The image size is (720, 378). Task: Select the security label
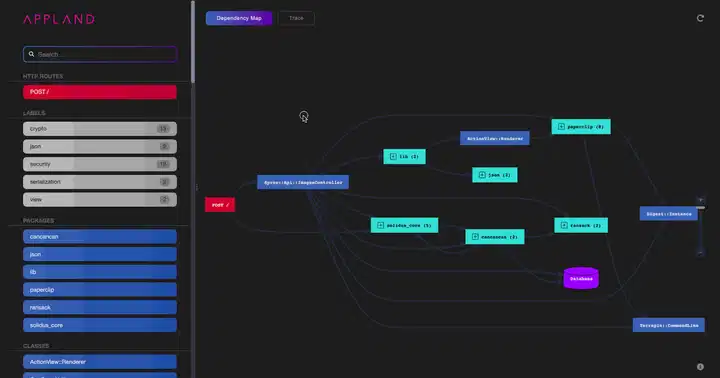point(100,164)
